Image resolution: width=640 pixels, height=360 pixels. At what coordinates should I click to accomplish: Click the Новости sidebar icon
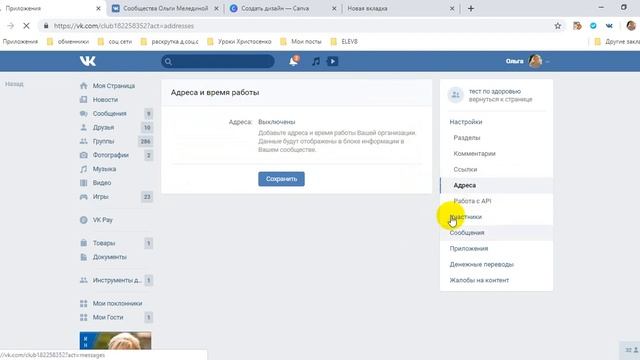tap(84, 100)
